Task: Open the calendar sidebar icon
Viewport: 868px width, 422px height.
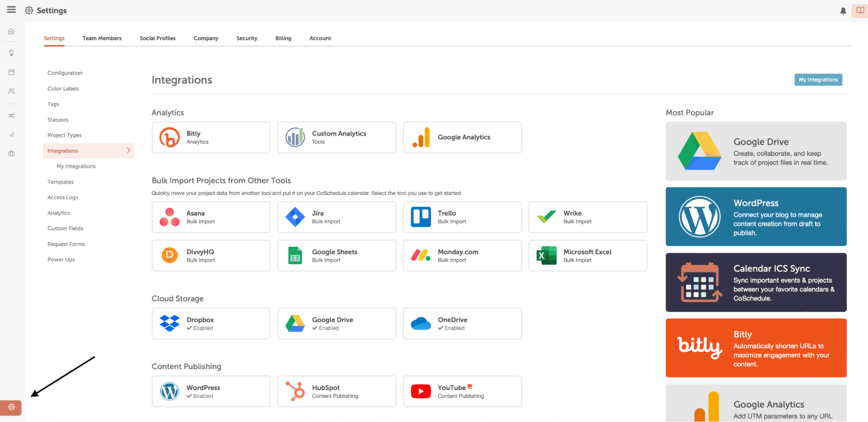Action: [x=11, y=72]
